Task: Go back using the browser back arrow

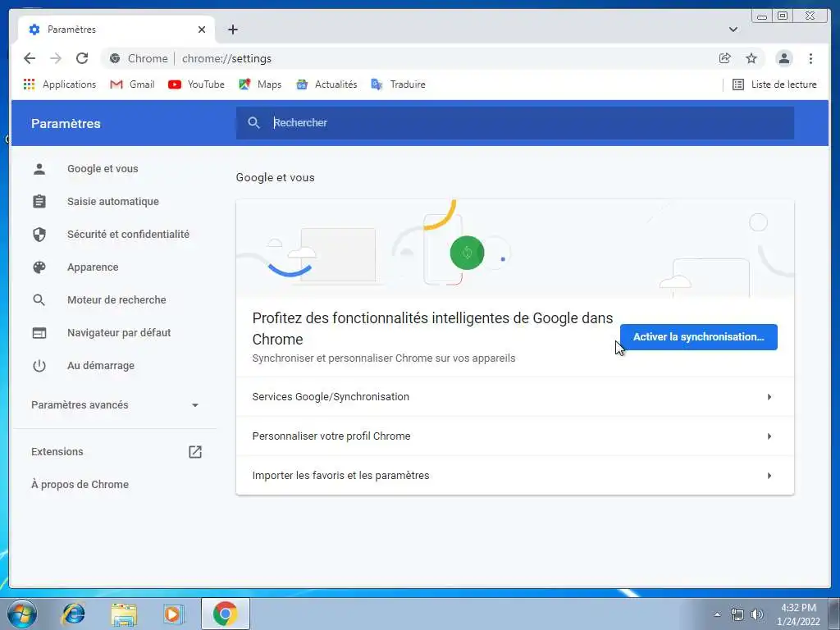Action: point(30,58)
